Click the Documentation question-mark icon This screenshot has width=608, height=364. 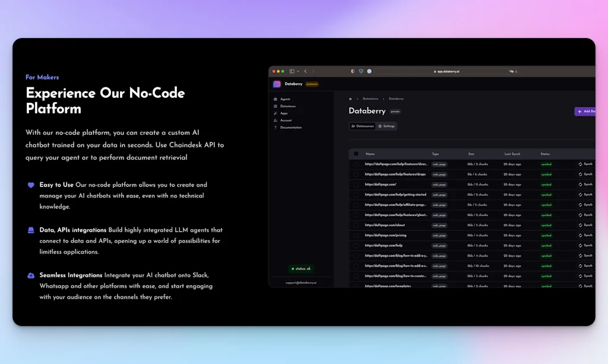pyautogui.click(x=275, y=128)
